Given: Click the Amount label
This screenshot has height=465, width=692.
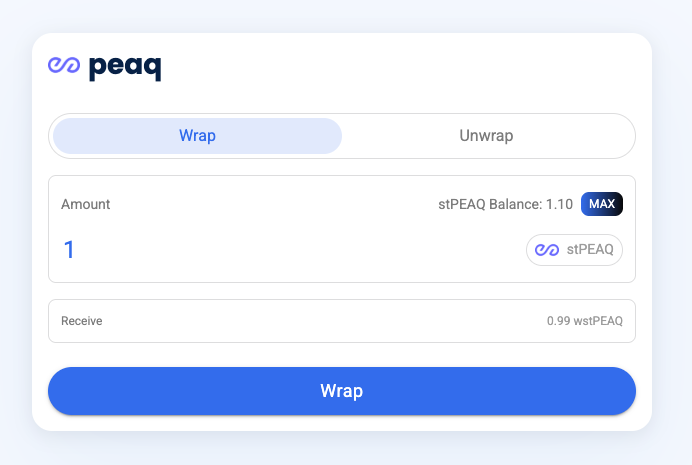Looking at the screenshot, I should (86, 204).
